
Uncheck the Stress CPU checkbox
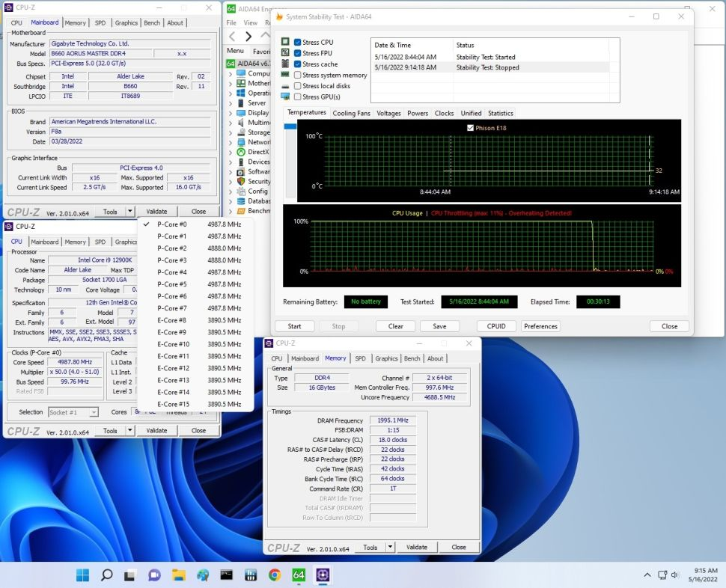[298, 43]
